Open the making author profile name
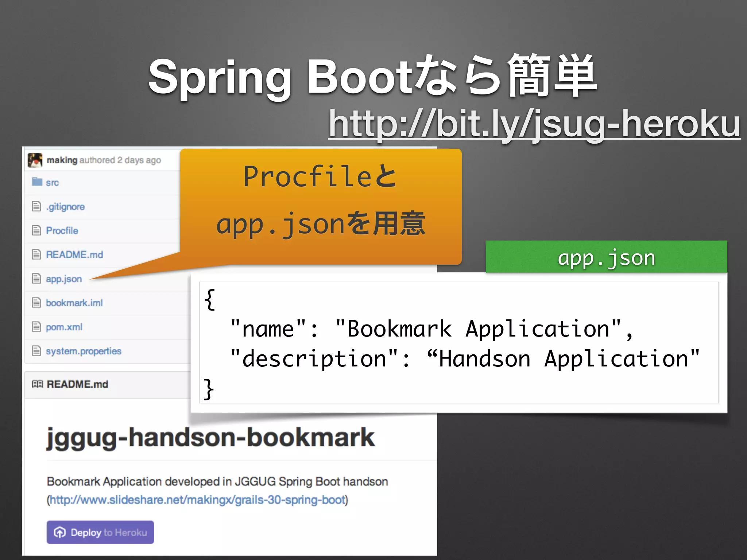 pyautogui.click(x=62, y=160)
